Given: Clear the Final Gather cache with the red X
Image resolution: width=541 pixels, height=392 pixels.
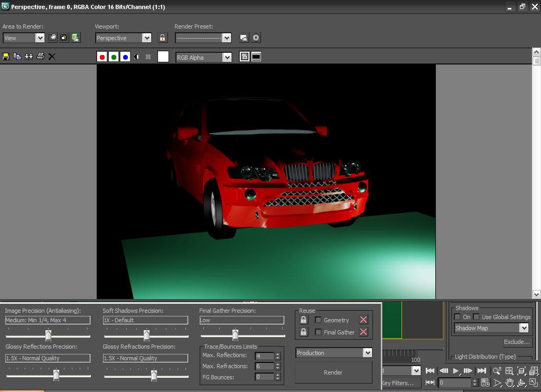Looking at the screenshot, I should [x=363, y=332].
